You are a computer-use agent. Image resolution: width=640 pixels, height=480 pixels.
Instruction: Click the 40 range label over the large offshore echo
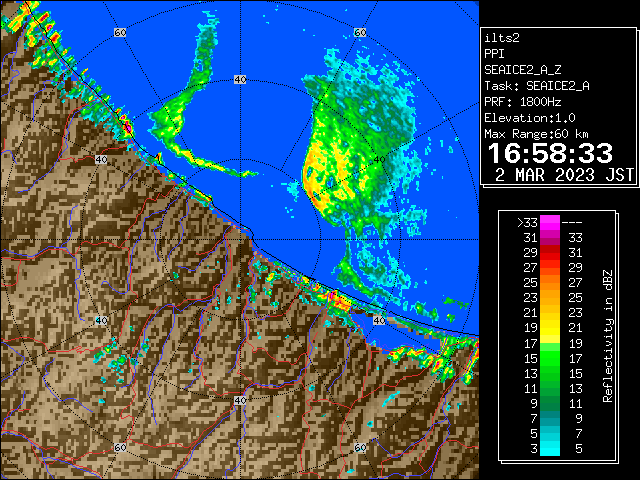[379, 160]
